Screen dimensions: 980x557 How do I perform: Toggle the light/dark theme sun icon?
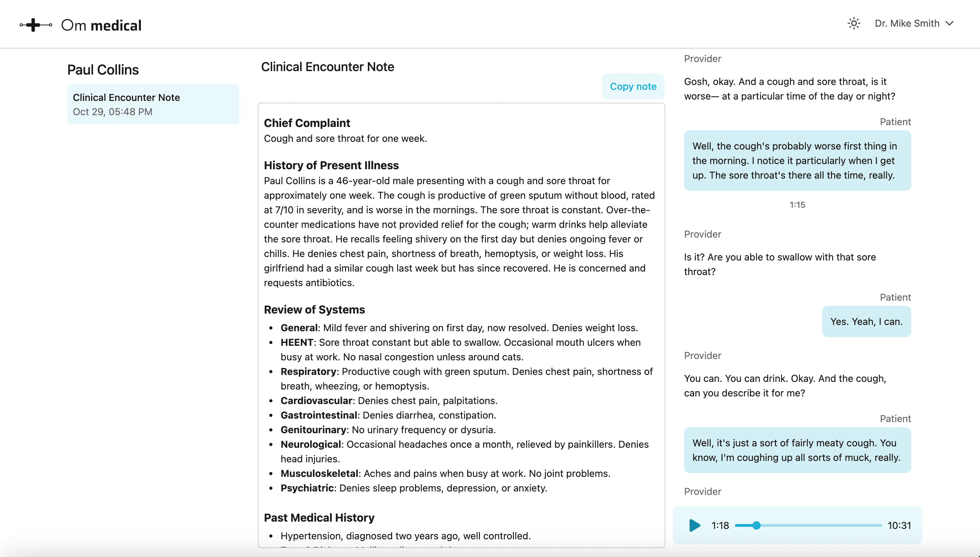[x=854, y=23]
